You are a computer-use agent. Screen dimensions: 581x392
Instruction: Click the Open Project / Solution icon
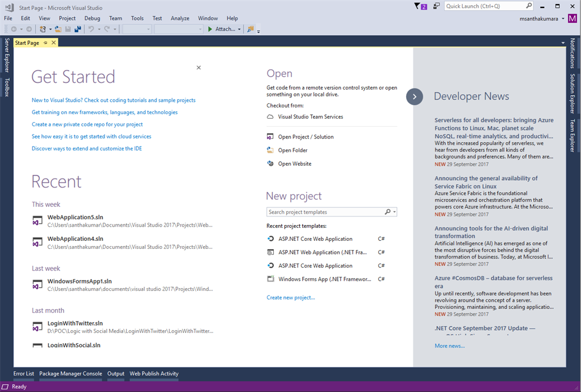(x=270, y=137)
